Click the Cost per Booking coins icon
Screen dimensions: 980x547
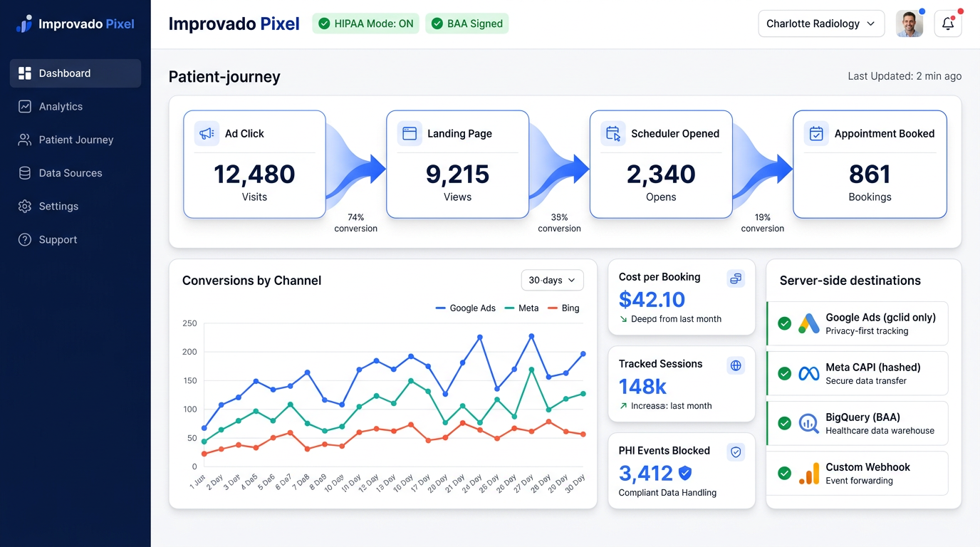pos(736,278)
